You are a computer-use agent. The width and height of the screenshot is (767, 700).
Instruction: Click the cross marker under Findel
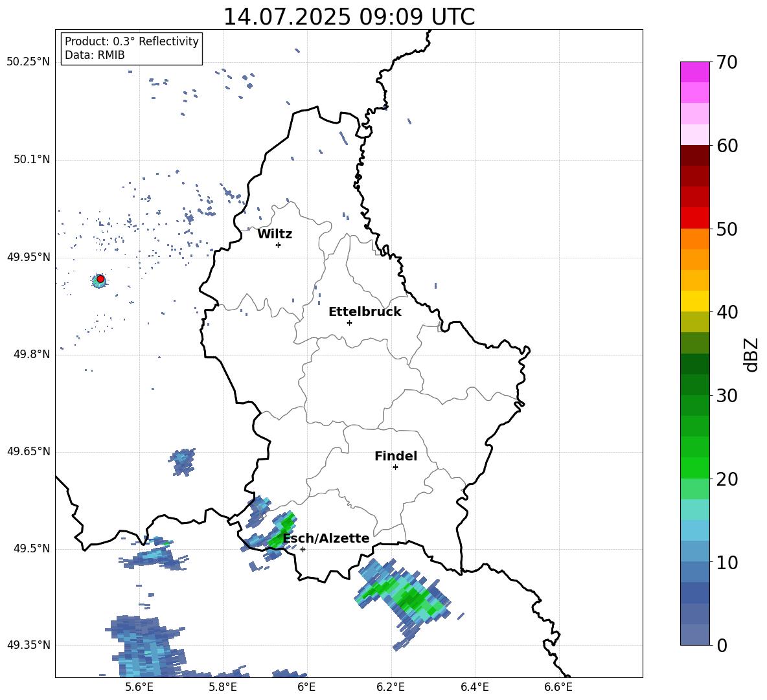click(x=395, y=468)
